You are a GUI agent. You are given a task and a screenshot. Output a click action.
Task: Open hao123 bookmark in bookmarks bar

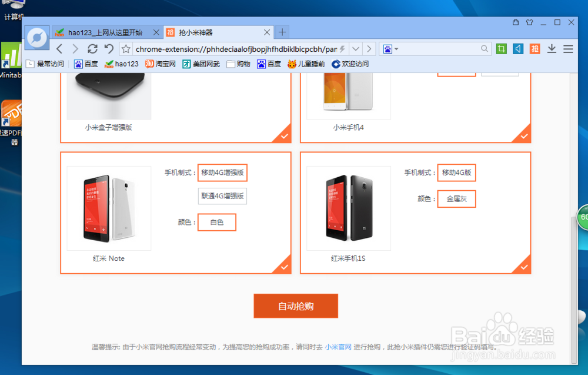[x=122, y=64]
